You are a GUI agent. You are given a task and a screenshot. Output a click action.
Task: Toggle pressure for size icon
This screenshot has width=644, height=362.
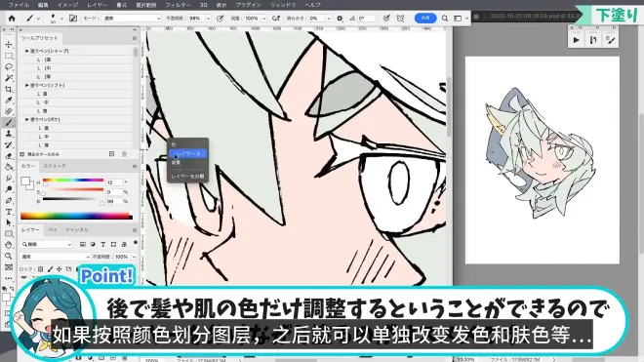[386, 19]
